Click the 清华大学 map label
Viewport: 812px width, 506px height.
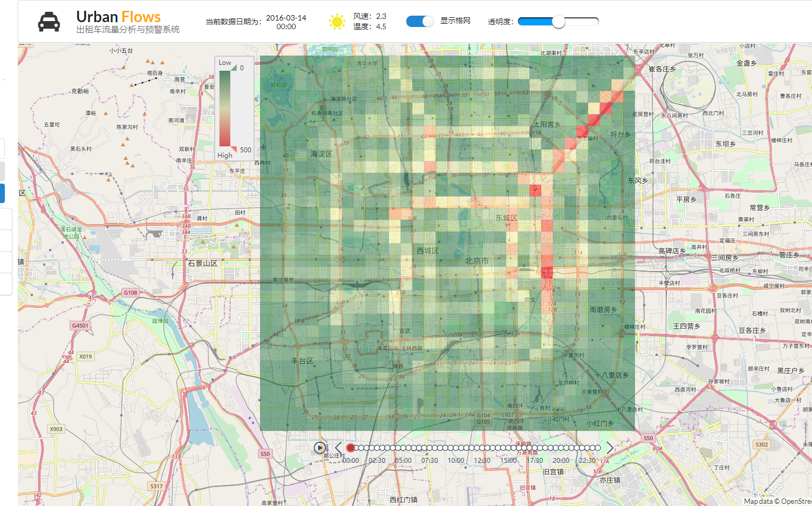(x=367, y=63)
